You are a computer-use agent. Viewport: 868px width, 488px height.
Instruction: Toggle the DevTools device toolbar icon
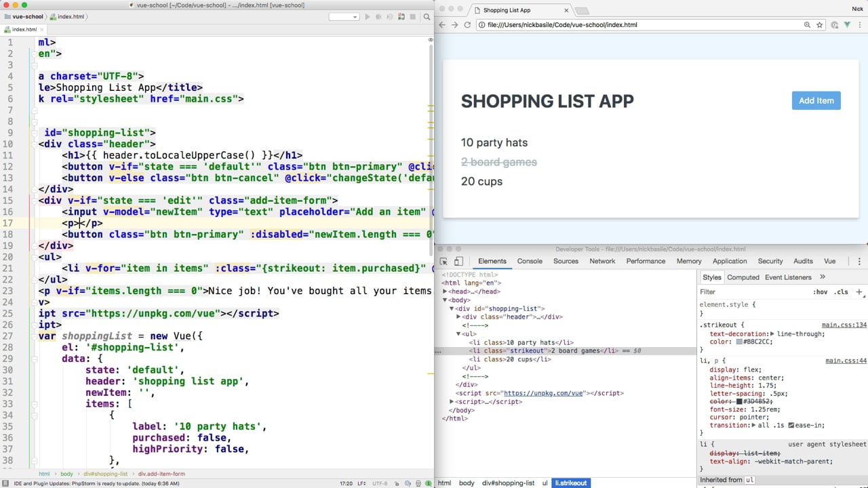(x=458, y=261)
